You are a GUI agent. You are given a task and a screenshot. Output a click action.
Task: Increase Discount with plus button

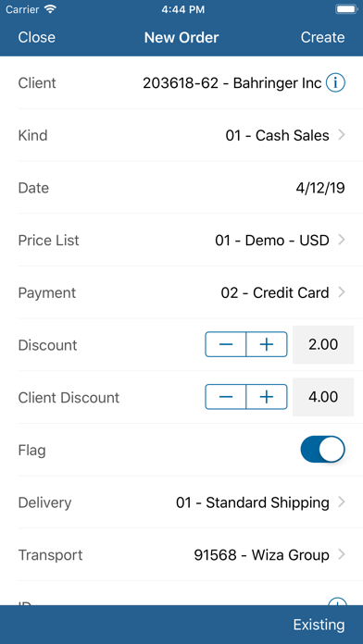267,344
